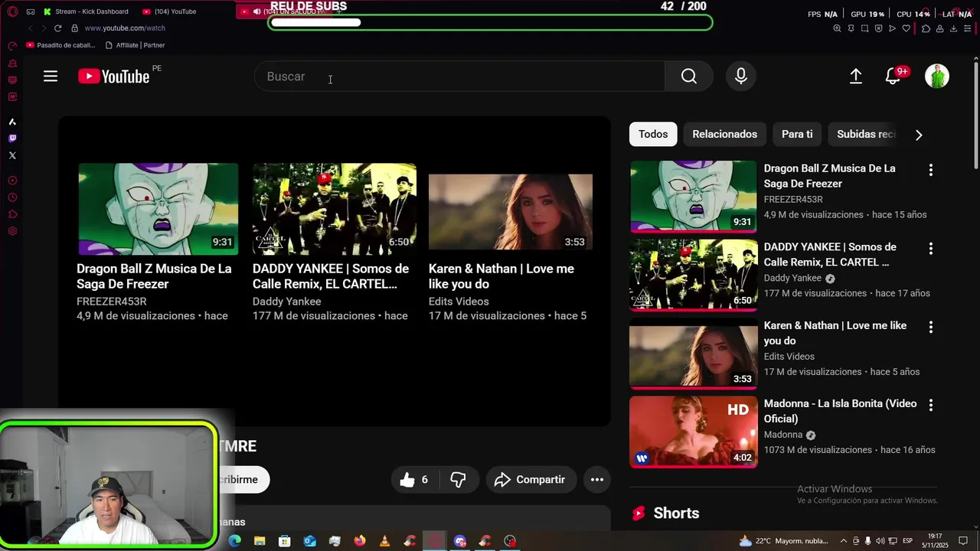
Task: Open more actions ellipsis below video
Action: pyautogui.click(x=597, y=480)
